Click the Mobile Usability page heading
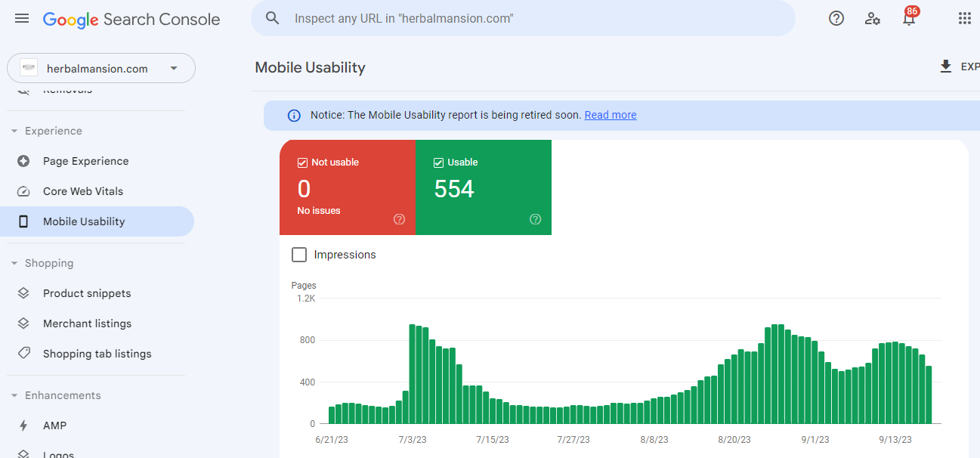This screenshot has width=980, height=458. pos(310,67)
